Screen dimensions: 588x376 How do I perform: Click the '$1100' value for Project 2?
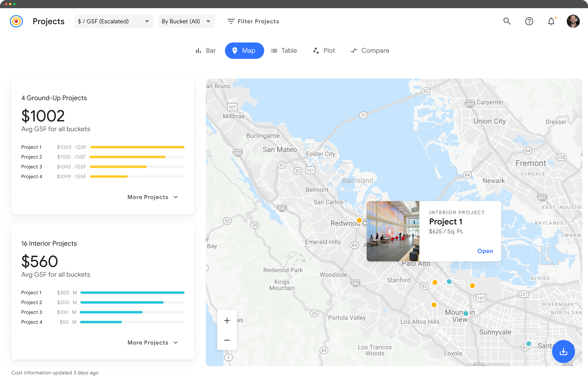pos(64,157)
